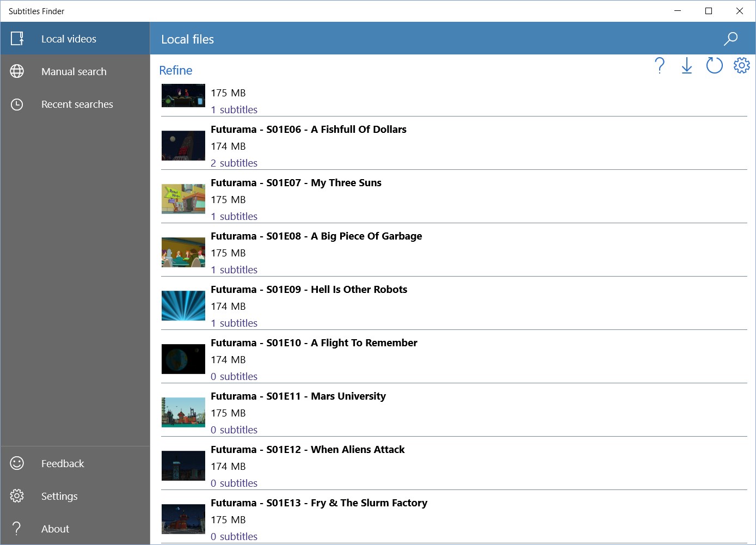Screen dimensions: 756x545
Task: Click '0 subtitles' under S01E12
Action: [x=234, y=483]
